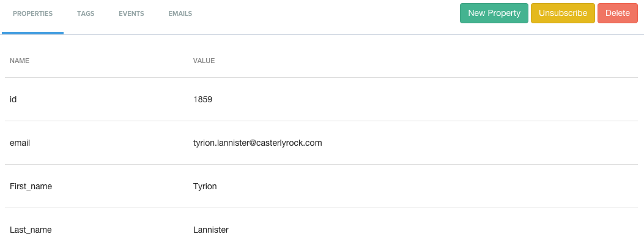Click the green New Property button
The height and width of the screenshot is (248, 644).
494,13
